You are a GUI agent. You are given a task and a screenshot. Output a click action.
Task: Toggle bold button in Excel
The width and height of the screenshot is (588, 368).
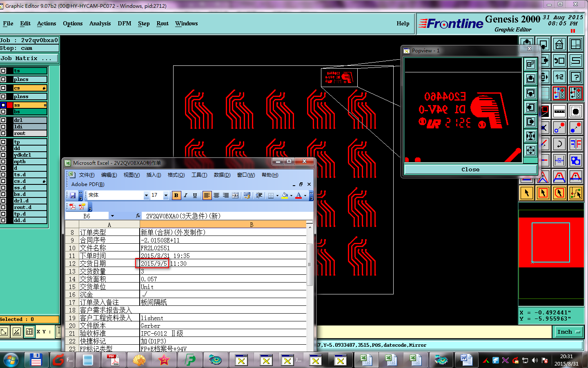coord(176,195)
